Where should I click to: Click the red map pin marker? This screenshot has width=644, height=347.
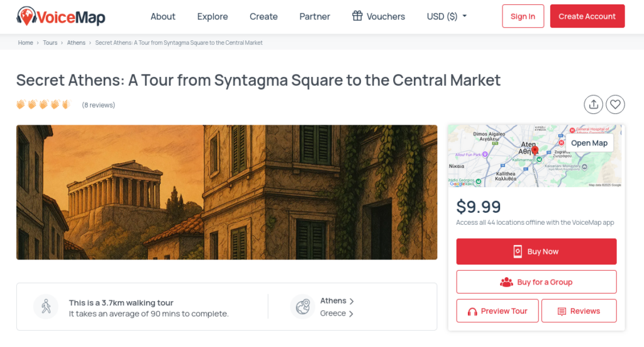[x=535, y=151]
